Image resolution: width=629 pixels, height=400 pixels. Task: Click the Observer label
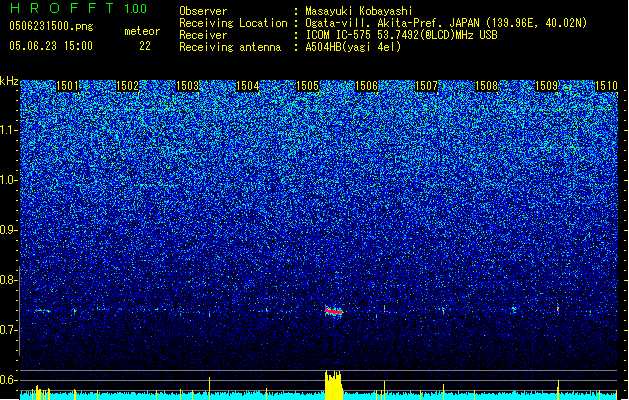click(x=203, y=11)
